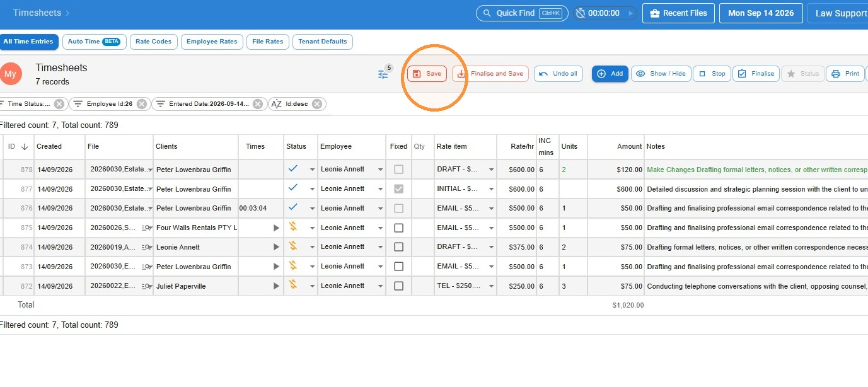Image resolution: width=868 pixels, height=387 pixels.
Task: Open the File Rates tab
Action: [268, 42]
